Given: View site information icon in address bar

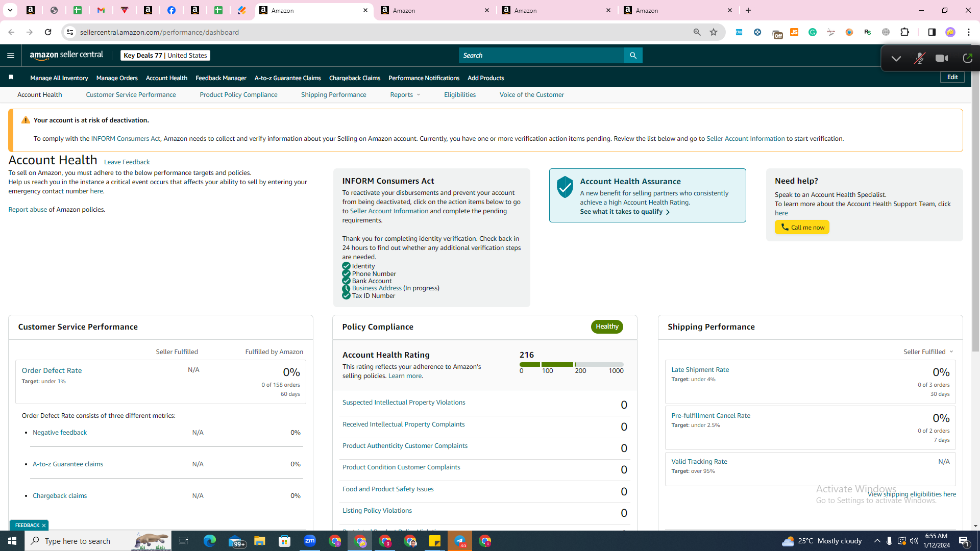Looking at the screenshot, I should [70, 32].
